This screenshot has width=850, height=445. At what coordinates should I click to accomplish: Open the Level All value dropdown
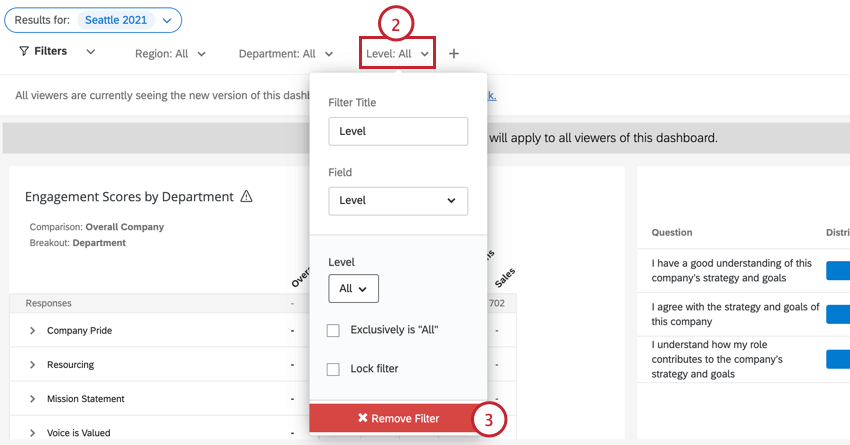pos(353,288)
